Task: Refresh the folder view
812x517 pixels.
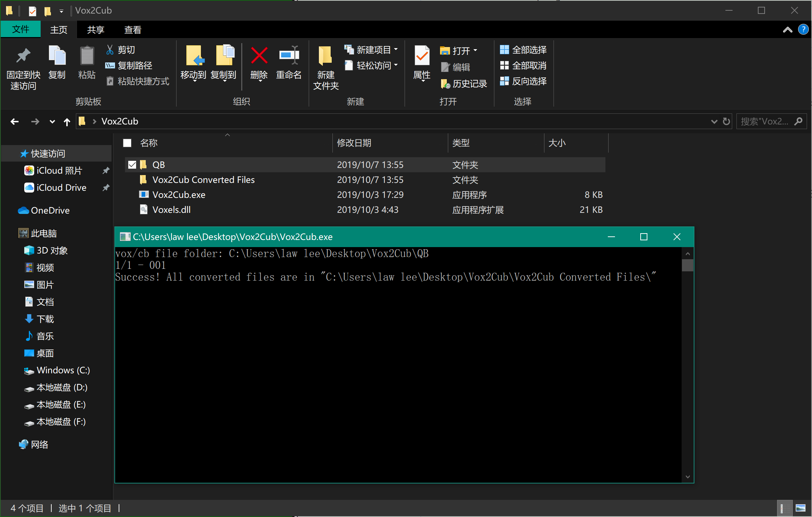Action: tap(726, 122)
